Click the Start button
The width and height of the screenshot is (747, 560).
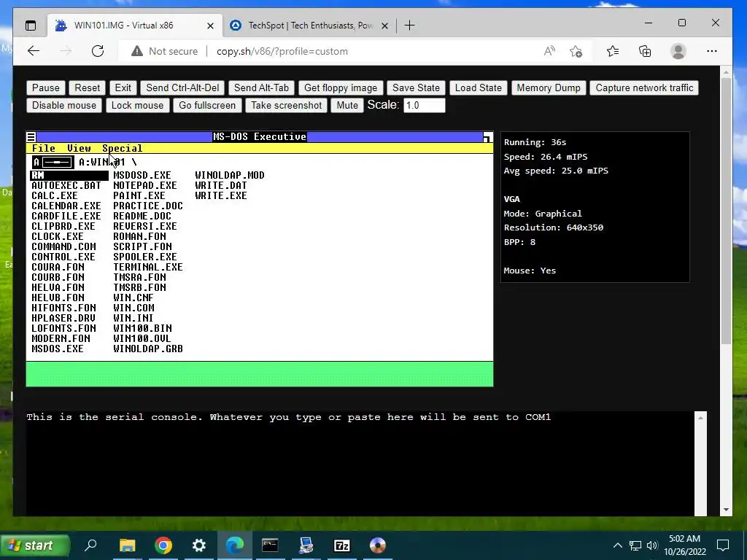pos(34,545)
